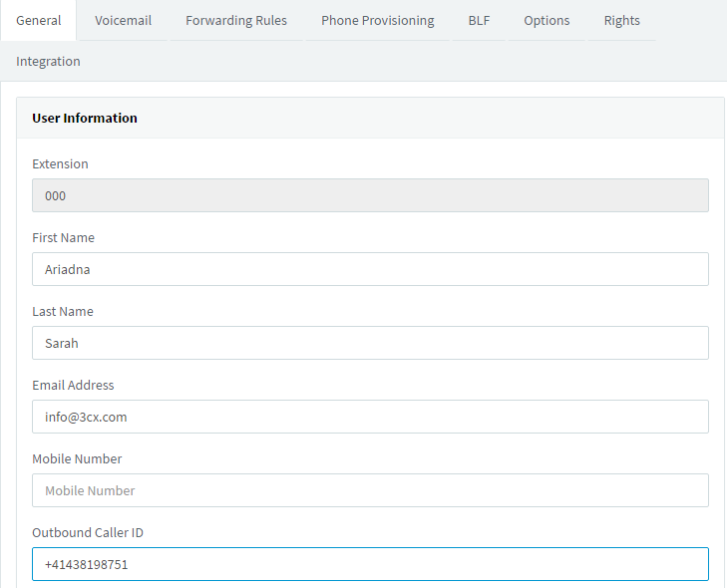
Task: Focus the First Name field containing Ariadna
Action: point(370,269)
